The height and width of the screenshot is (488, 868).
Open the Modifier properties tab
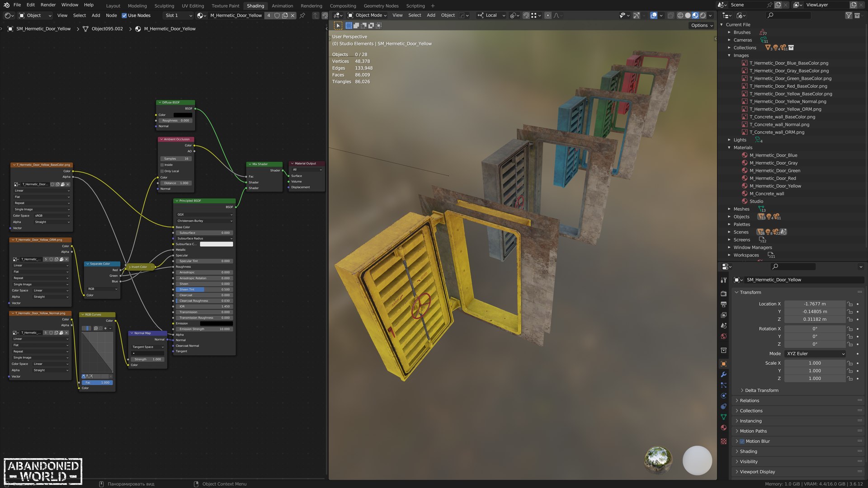724,375
